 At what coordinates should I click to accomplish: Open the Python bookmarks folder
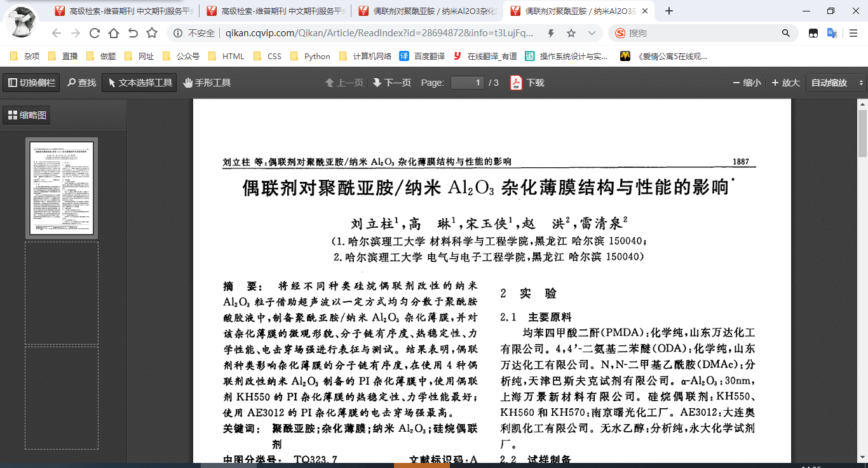pyautogui.click(x=311, y=56)
